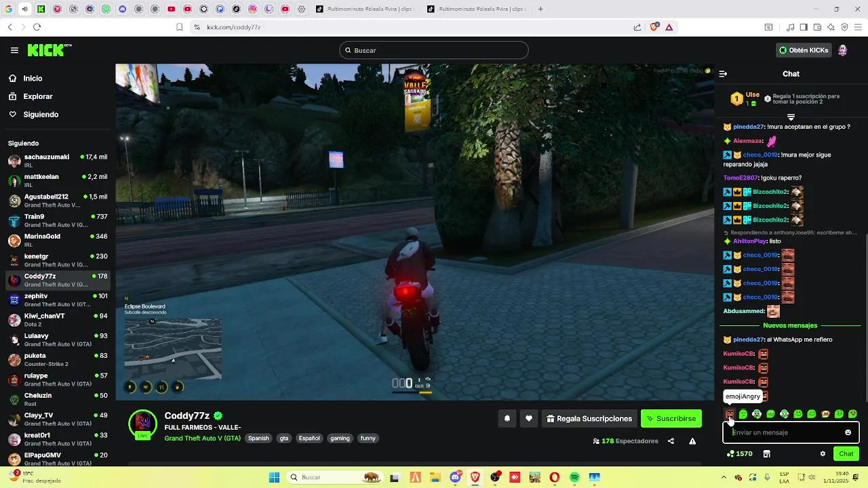The image size is (868, 488).
Task: Open Agustabell212 channel in sidebar
Action: click(x=58, y=200)
